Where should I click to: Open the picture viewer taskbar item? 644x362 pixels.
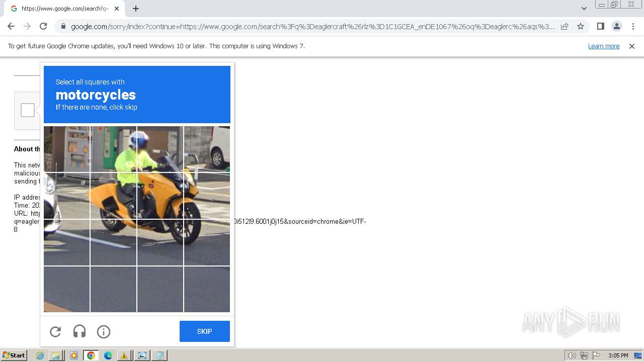[x=142, y=355]
